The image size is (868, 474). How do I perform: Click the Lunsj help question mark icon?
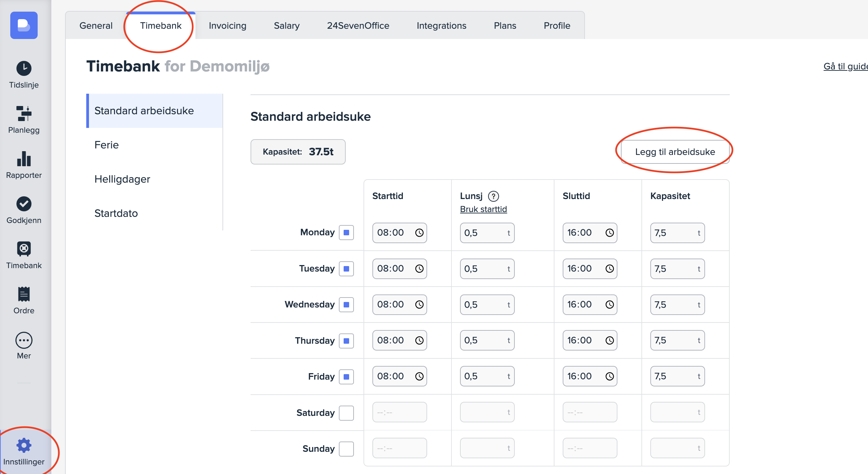coord(493,196)
